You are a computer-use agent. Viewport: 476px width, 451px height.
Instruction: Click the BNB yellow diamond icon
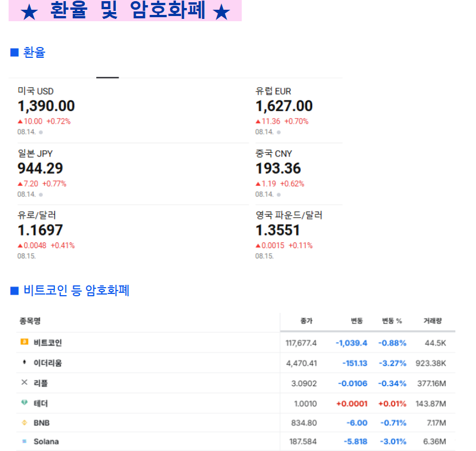tap(24, 422)
